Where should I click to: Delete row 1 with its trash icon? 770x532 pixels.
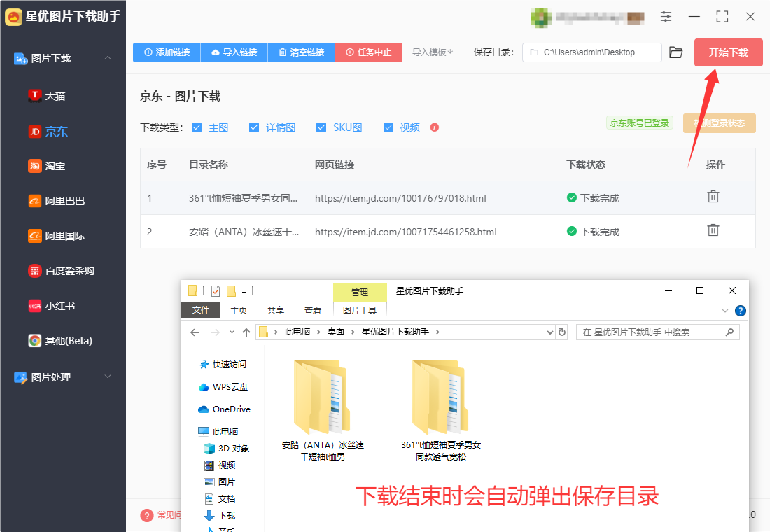click(713, 197)
